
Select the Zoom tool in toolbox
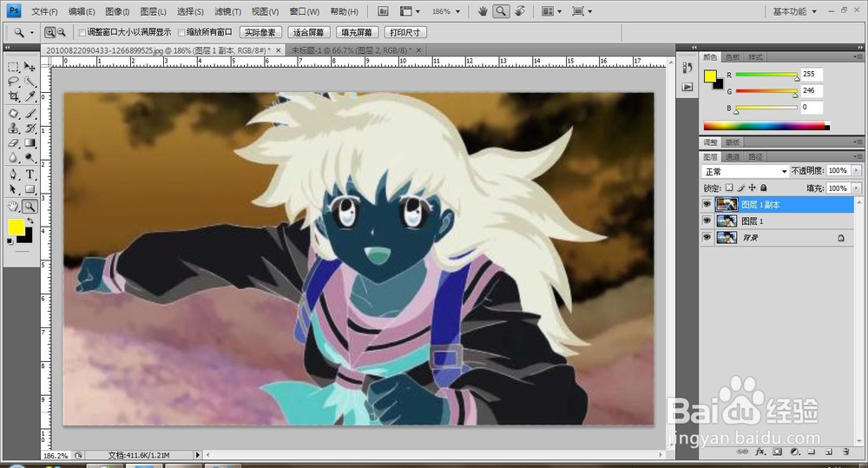tap(30, 207)
